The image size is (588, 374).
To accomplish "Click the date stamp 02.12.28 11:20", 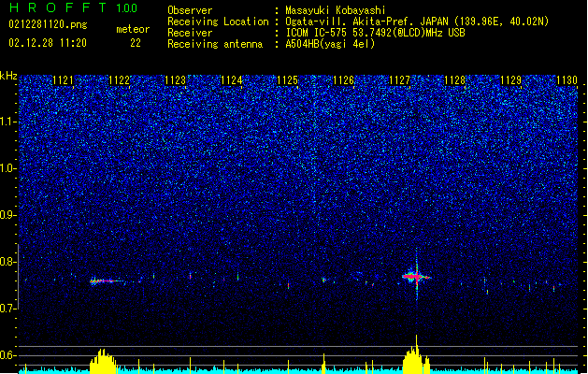I will (x=48, y=43).
